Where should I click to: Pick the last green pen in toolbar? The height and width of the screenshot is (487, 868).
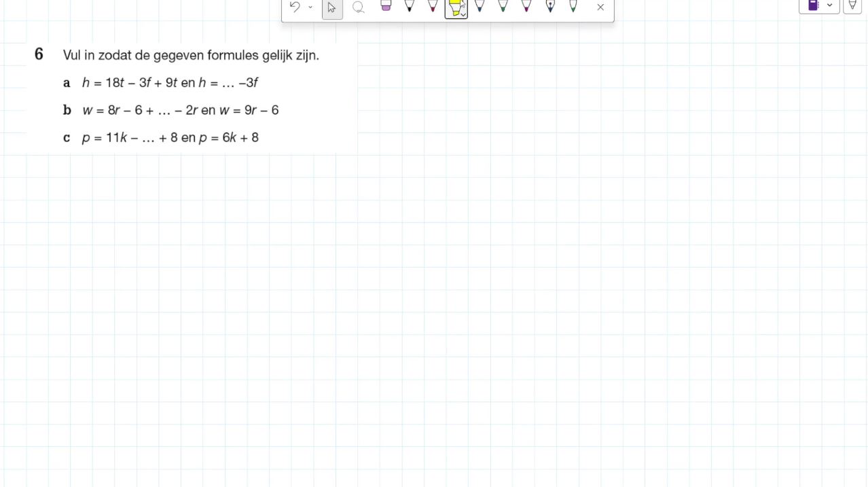573,6
